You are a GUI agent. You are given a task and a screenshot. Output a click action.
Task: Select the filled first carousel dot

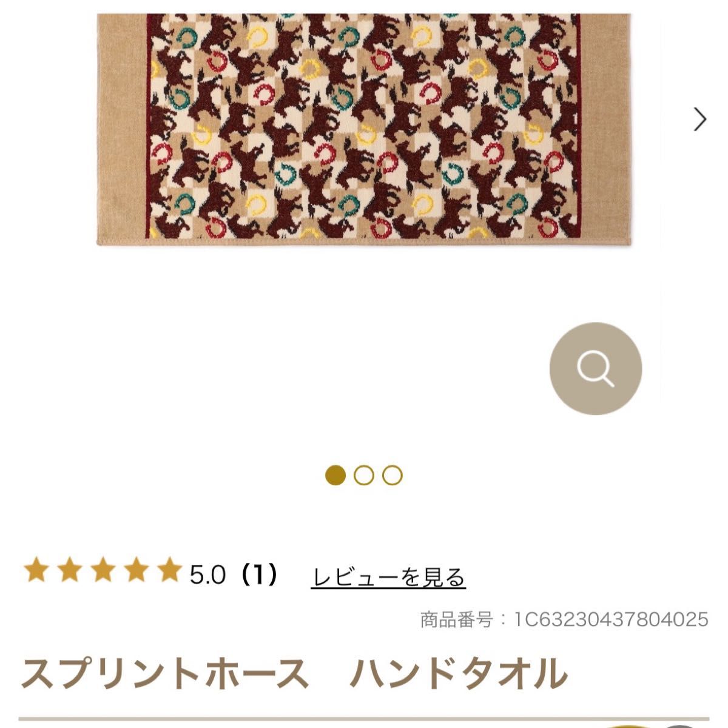tap(335, 475)
